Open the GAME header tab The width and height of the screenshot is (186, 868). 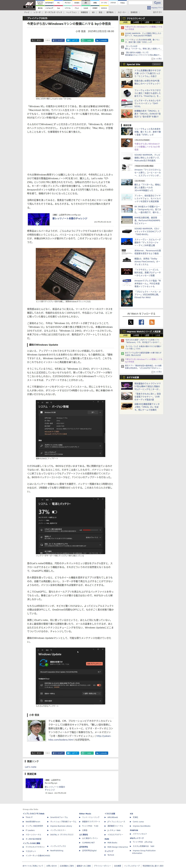tap(86, 8)
